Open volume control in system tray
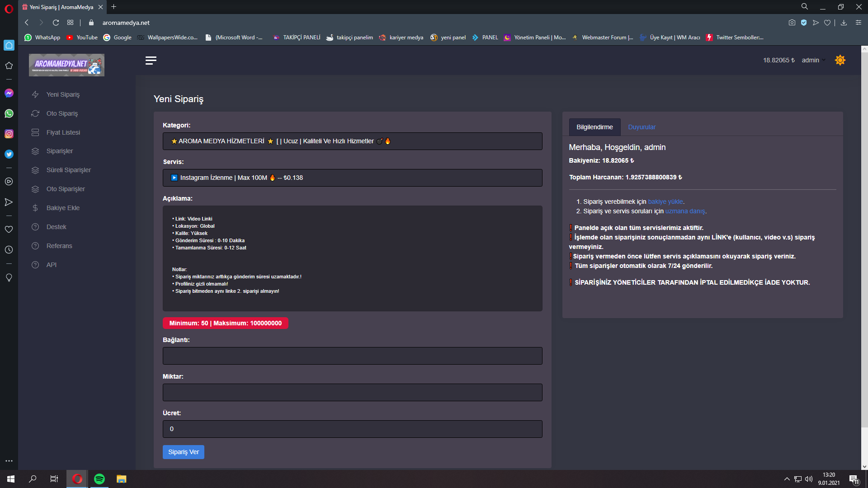Image resolution: width=868 pixels, height=488 pixels. (x=809, y=479)
